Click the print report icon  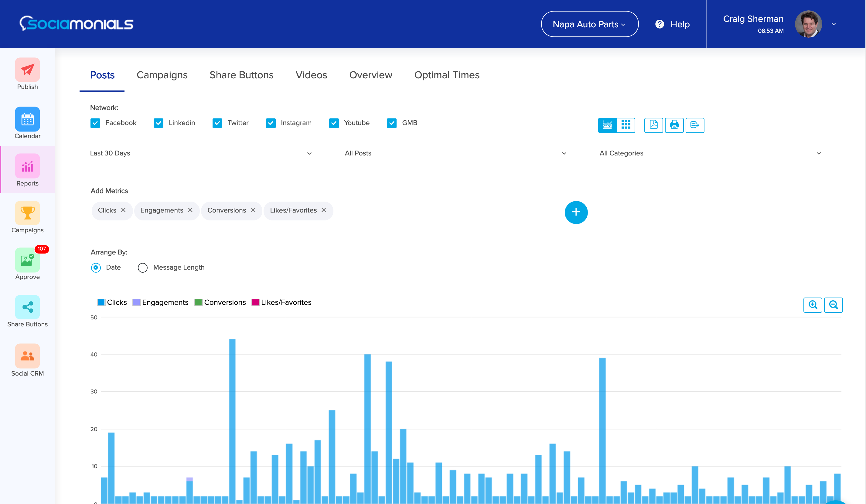pyautogui.click(x=674, y=125)
